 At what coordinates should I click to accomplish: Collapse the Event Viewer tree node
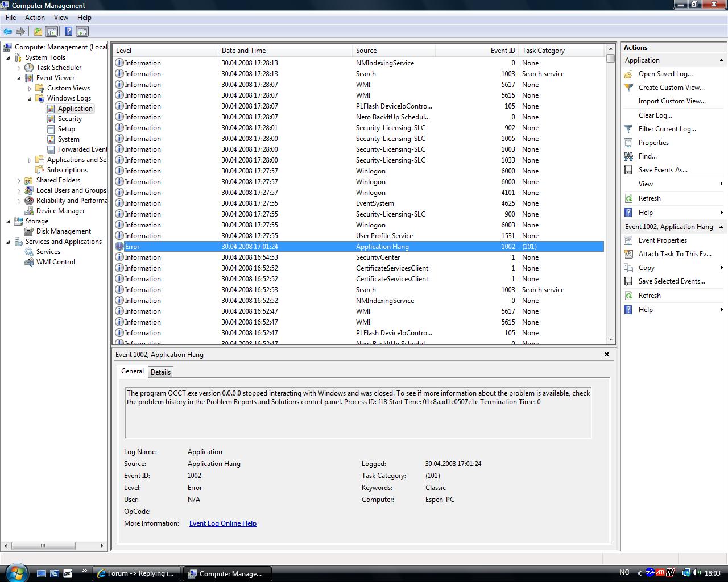(19, 78)
